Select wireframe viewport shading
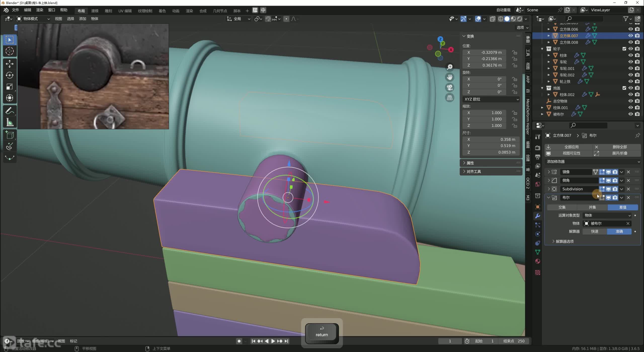Viewport: 644px width, 352px height. tap(501, 19)
